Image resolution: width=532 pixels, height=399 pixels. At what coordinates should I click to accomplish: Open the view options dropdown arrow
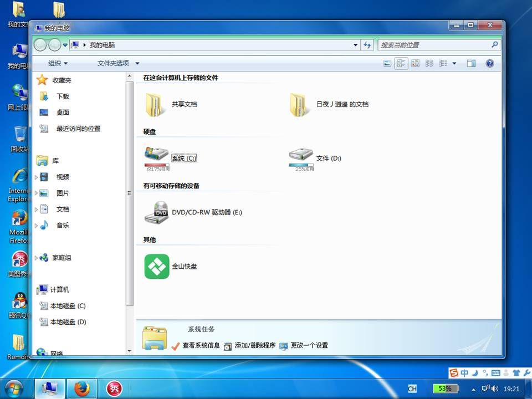pyautogui.click(x=454, y=63)
